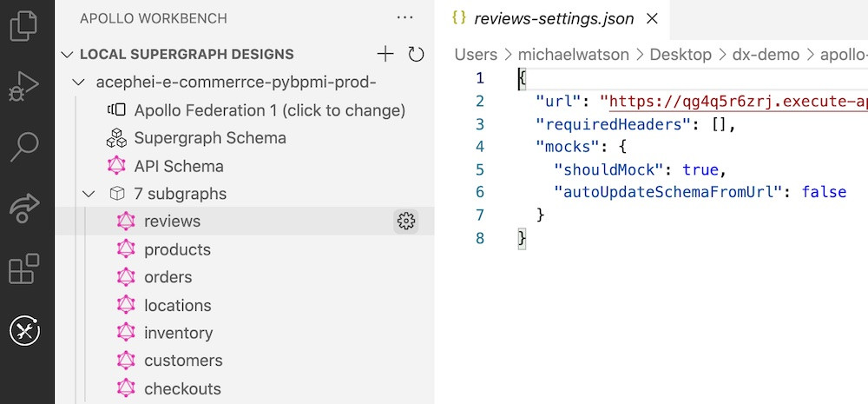Screen dimensions: 868x404
Task: Select the customers subgraph
Action: (x=183, y=361)
